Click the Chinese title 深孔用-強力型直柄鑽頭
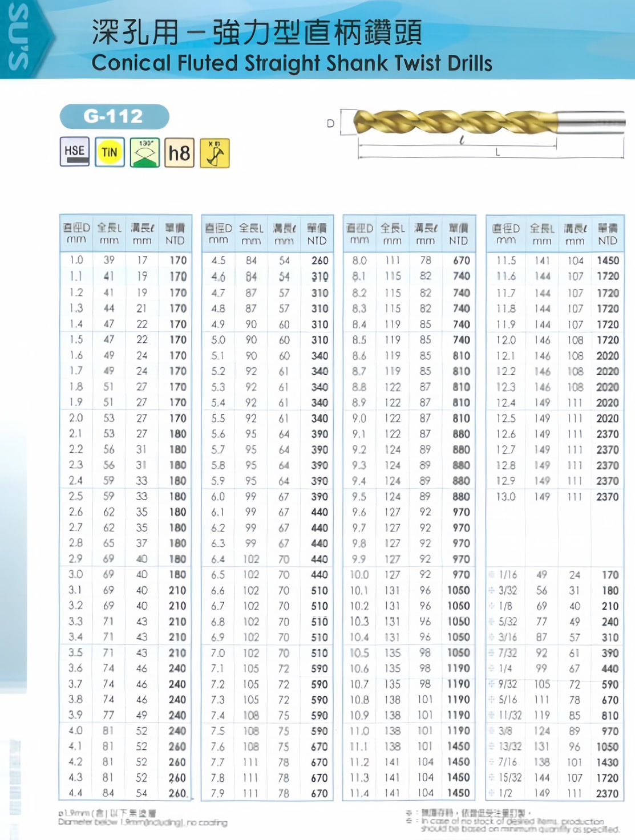635x840 pixels. 257,32
